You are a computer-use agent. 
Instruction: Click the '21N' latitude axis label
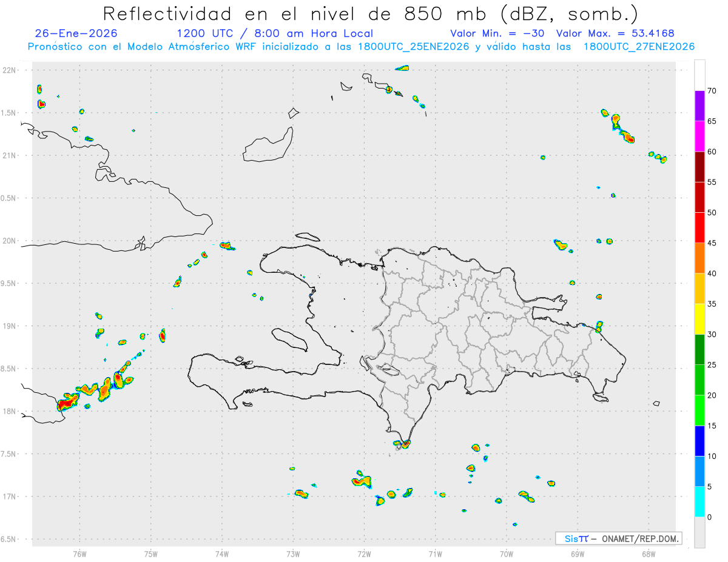pos(10,156)
